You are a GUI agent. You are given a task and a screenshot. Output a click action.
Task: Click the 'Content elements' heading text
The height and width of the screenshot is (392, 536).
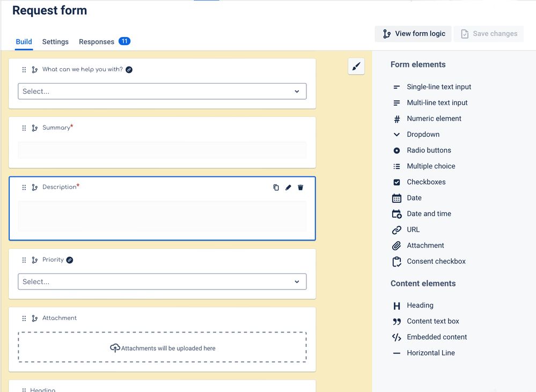point(423,284)
